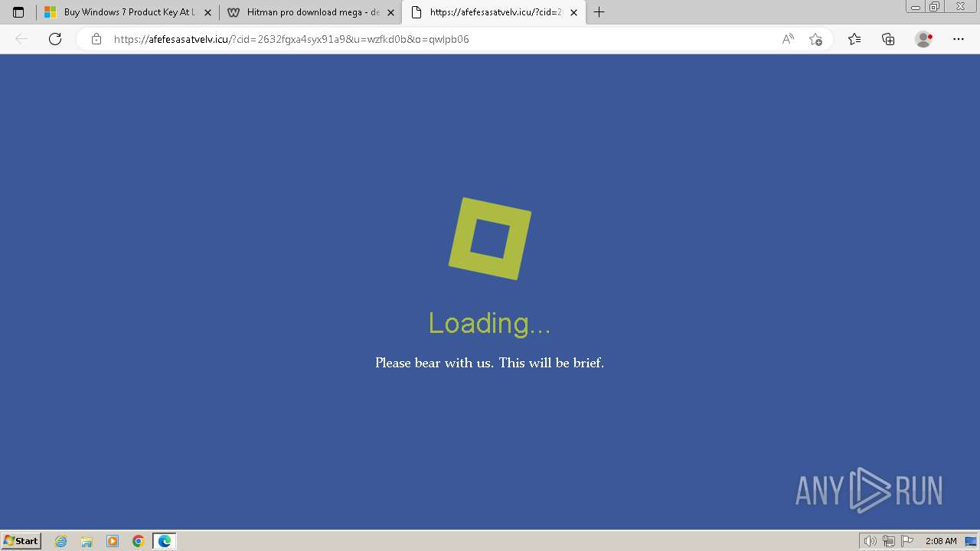Click the rotating square loading graphic
The image size is (980, 551).
click(x=490, y=239)
